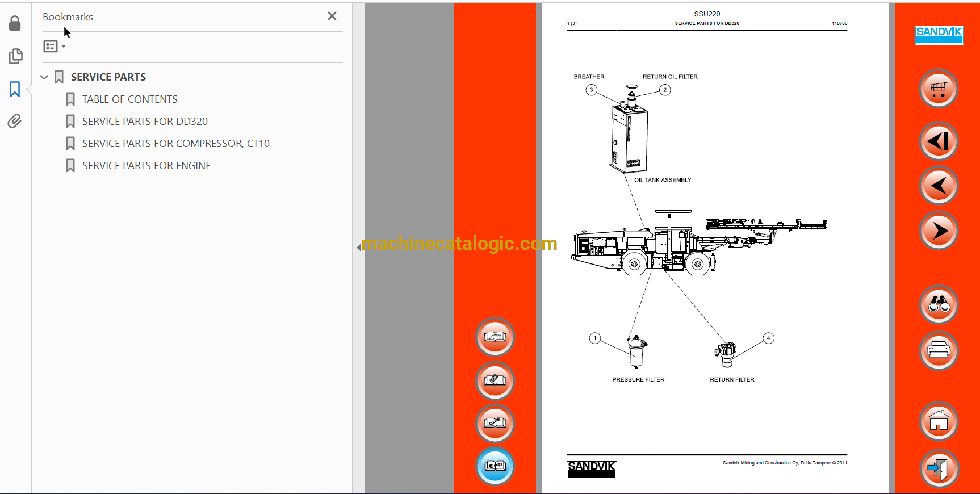Open SERVICE PARTS FOR DD320 bookmark

145,122
